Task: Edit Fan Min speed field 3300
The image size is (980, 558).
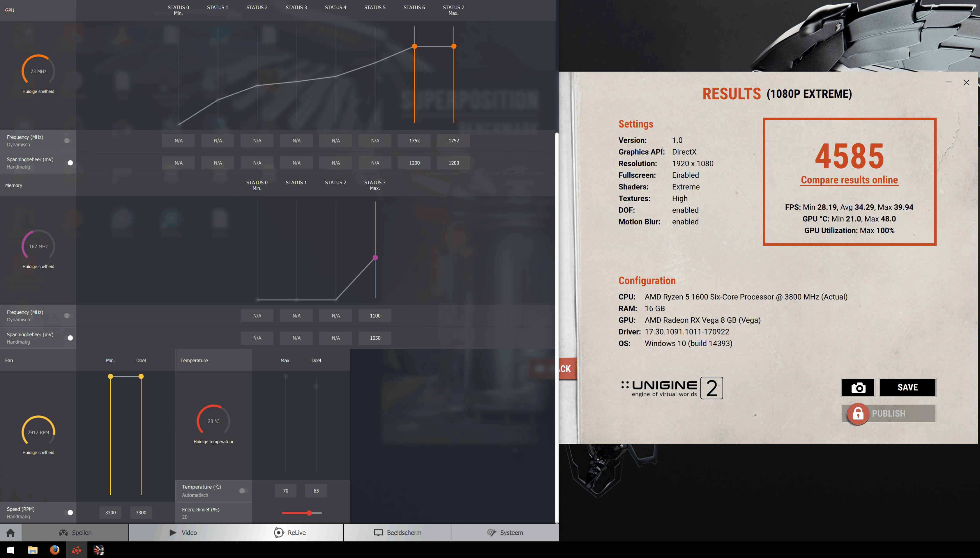Action: 110,513
